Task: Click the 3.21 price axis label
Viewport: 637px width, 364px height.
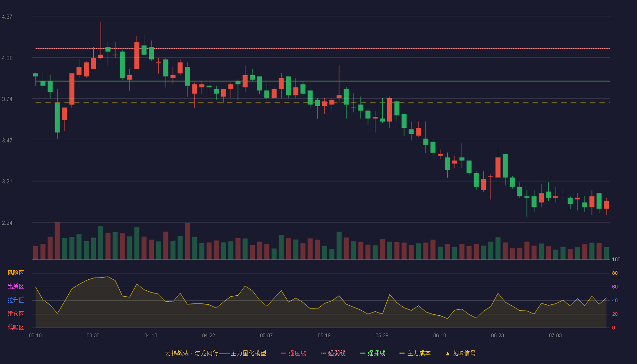Action: tap(7, 182)
